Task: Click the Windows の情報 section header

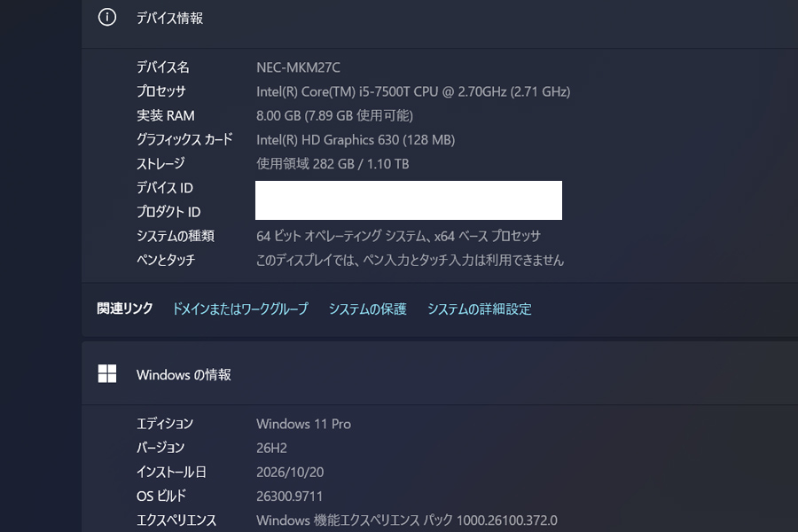Action: coord(440,374)
